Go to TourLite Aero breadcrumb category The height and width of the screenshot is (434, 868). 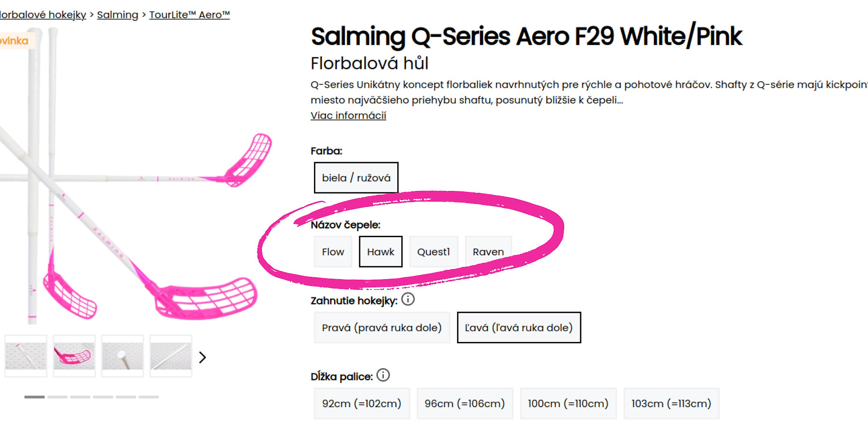click(x=190, y=15)
